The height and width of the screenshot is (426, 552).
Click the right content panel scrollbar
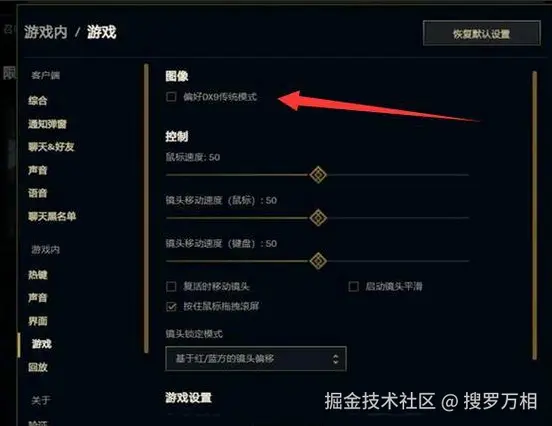pos(534,215)
